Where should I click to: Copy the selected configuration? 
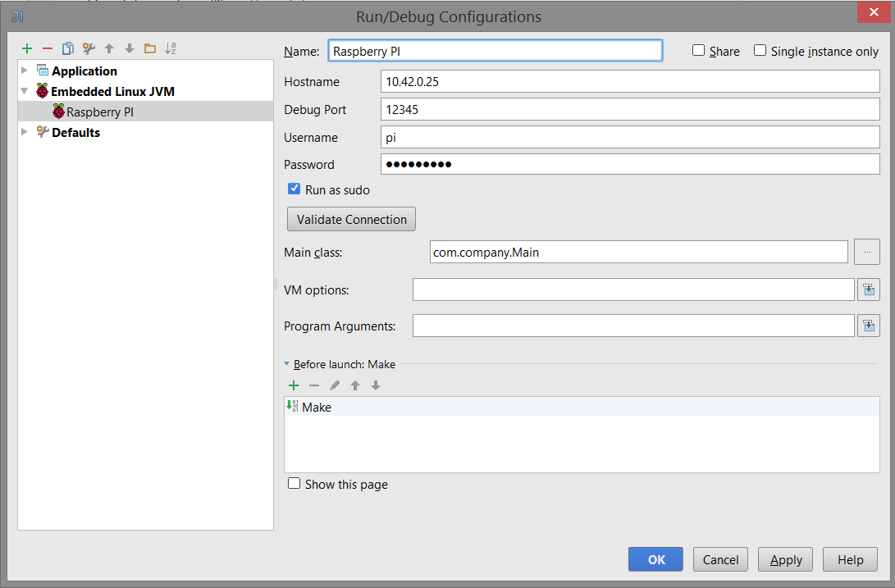(x=68, y=48)
